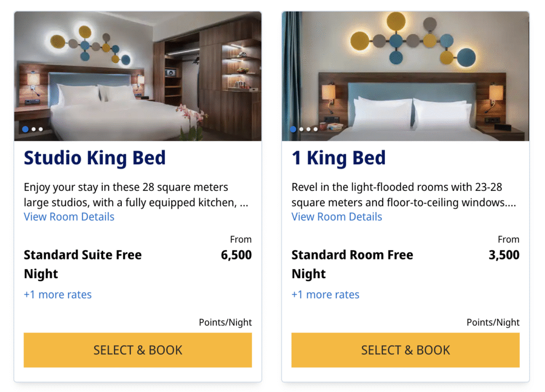The width and height of the screenshot is (545, 392).
Task: Select third carousel dot on Studio King Bed photo
Action: point(40,129)
